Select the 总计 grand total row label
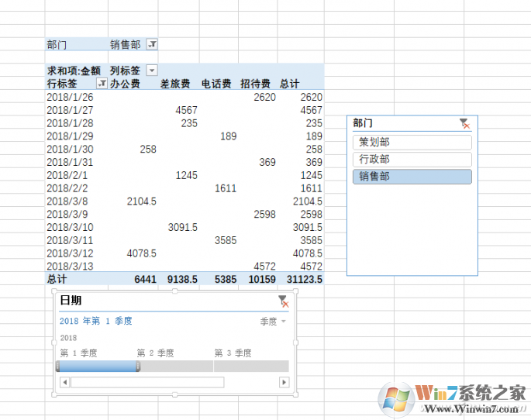 pyautogui.click(x=57, y=279)
